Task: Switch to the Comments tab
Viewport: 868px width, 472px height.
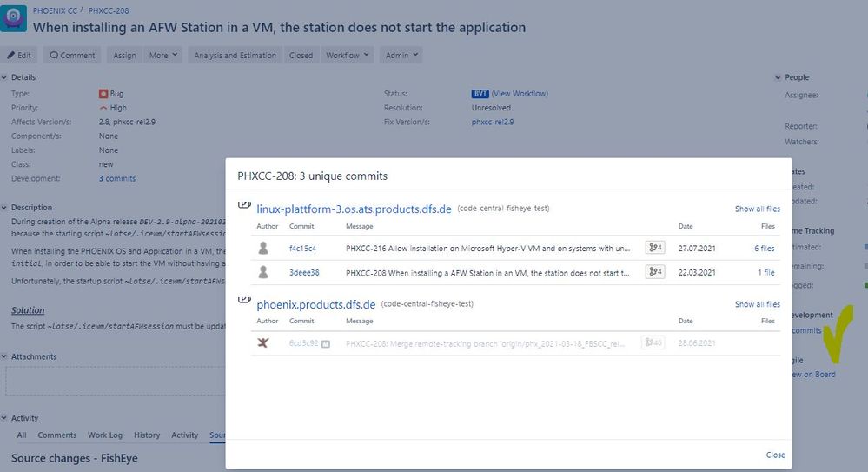Action: pos(57,435)
